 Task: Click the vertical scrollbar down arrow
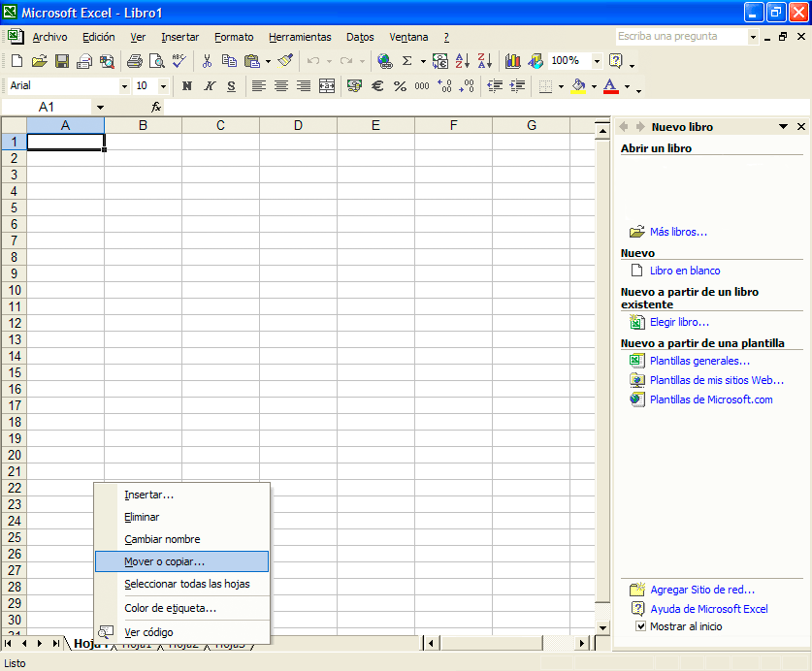(x=602, y=628)
